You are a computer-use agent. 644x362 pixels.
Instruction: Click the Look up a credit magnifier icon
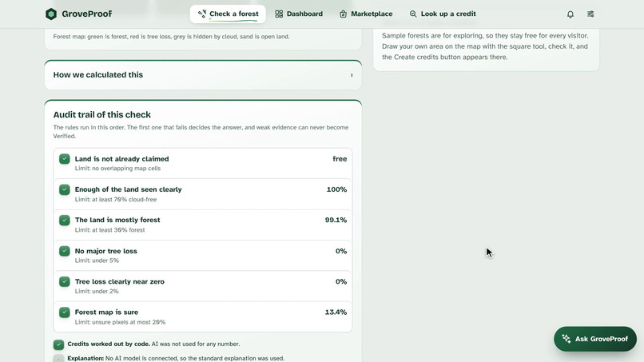click(413, 14)
